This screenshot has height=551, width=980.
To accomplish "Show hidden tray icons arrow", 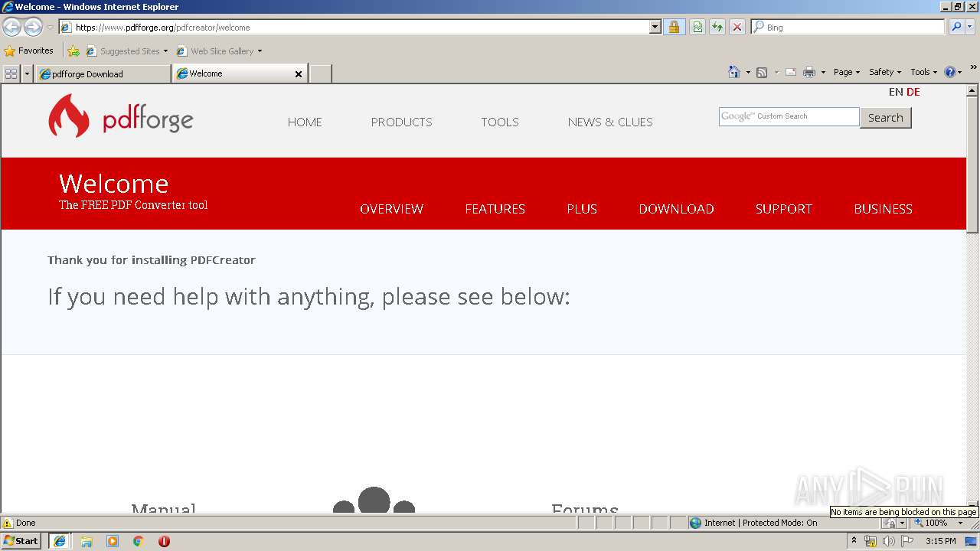I will click(x=854, y=541).
